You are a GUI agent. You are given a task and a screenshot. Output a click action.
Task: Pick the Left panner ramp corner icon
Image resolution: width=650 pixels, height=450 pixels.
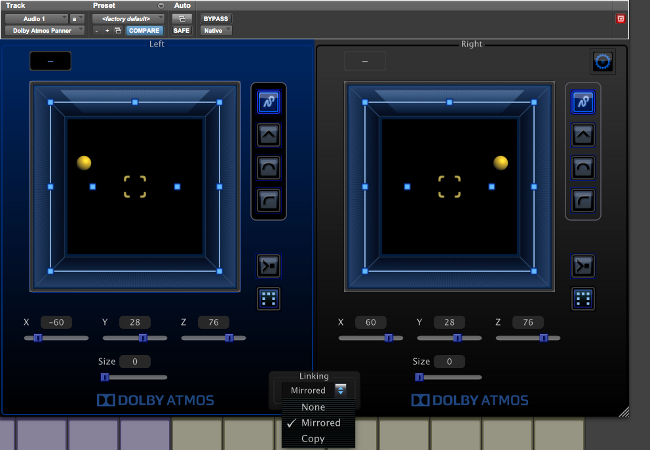click(269, 201)
